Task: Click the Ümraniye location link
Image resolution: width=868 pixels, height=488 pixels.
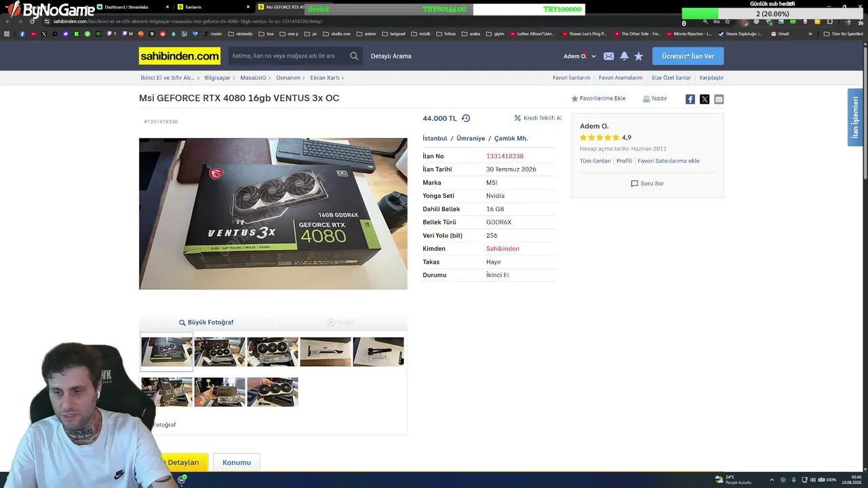Action: [x=471, y=138]
